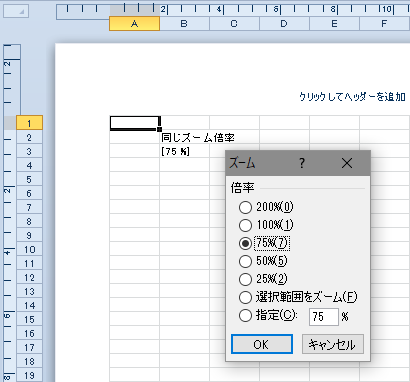Click the キャンセル button

[333, 344]
